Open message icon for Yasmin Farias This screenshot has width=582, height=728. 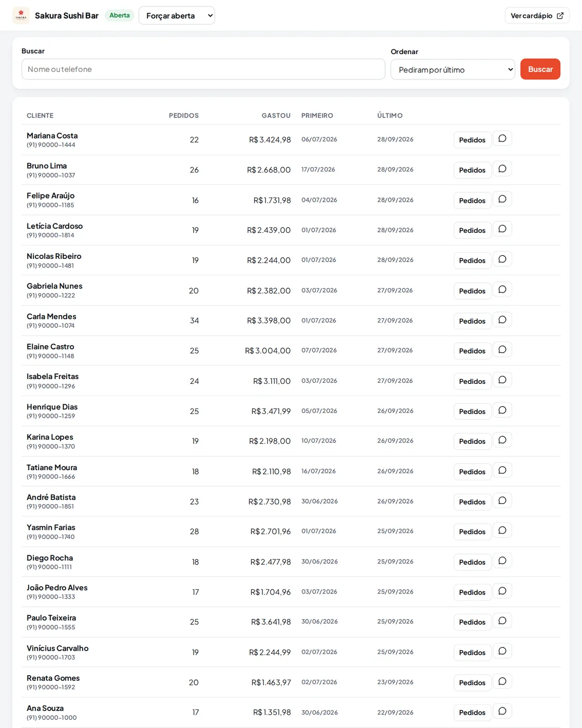pos(502,531)
